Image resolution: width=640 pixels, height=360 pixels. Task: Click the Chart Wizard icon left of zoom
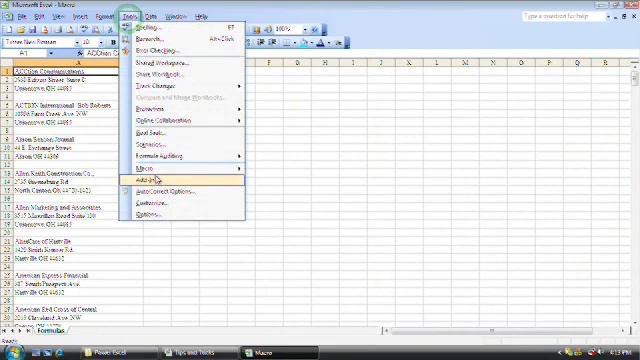pyautogui.click(x=256, y=29)
